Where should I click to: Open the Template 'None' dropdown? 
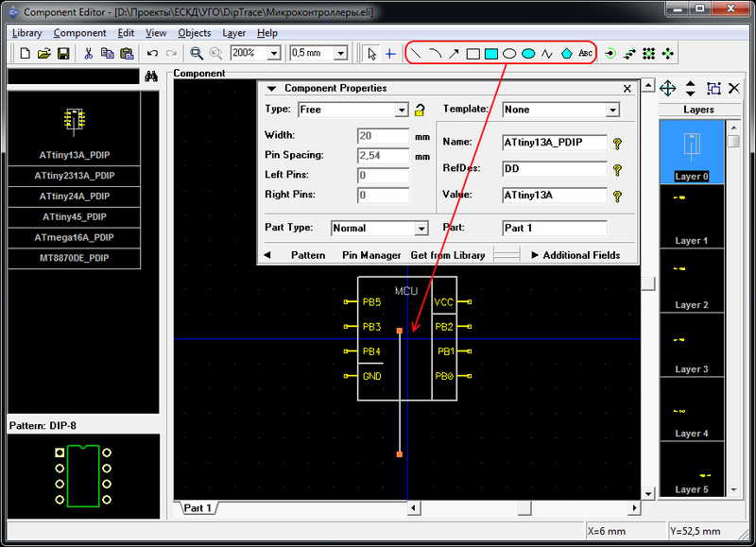[612, 110]
